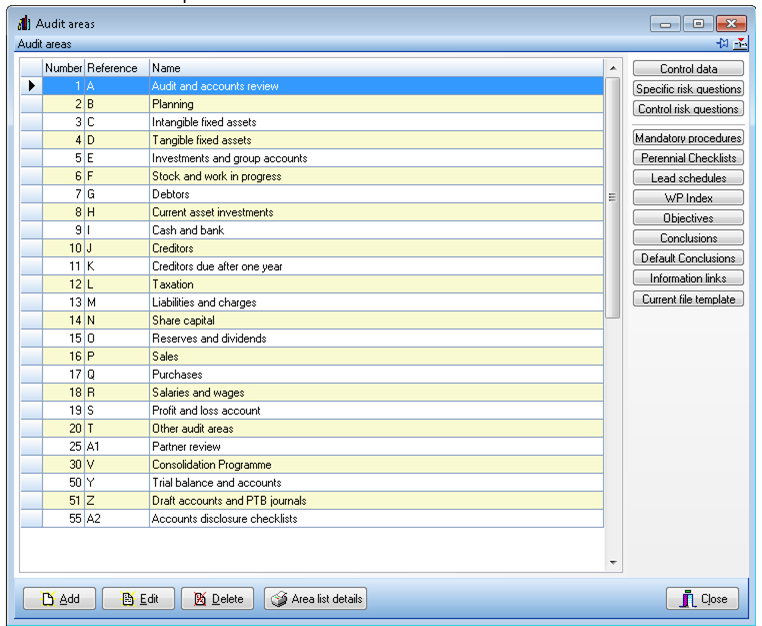Select the 'Planning' row
This screenshot has height=626, width=762.
[312, 104]
